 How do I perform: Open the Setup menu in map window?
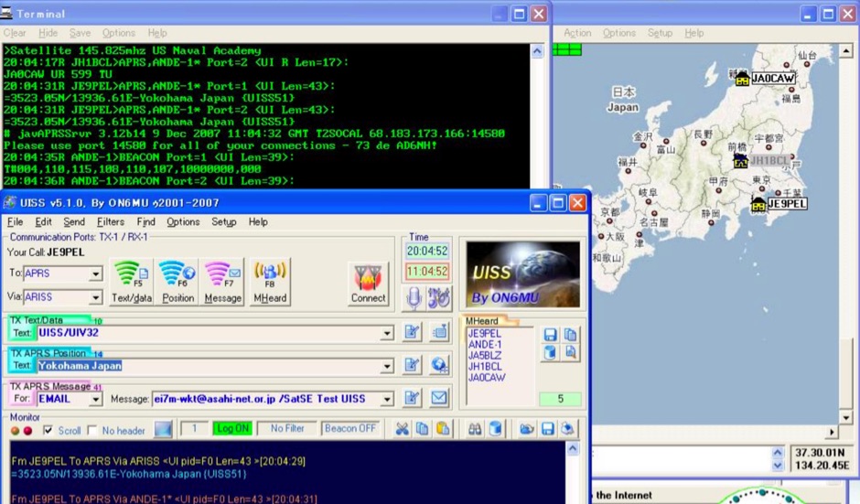pos(660,33)
